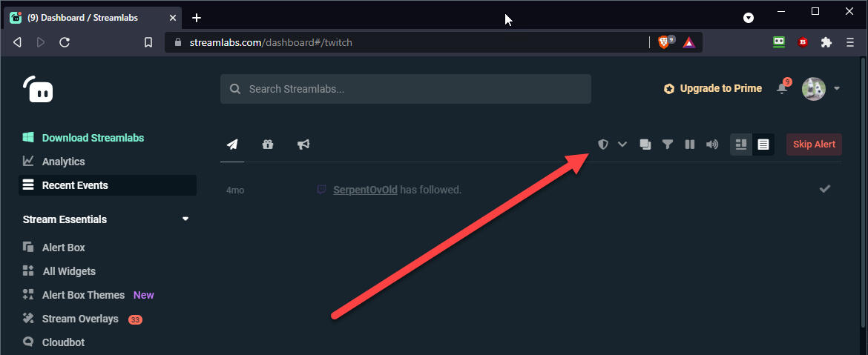Open the megaphone announcements tab
Viewport: 868px width, 355px height.
tap(303, 145)
